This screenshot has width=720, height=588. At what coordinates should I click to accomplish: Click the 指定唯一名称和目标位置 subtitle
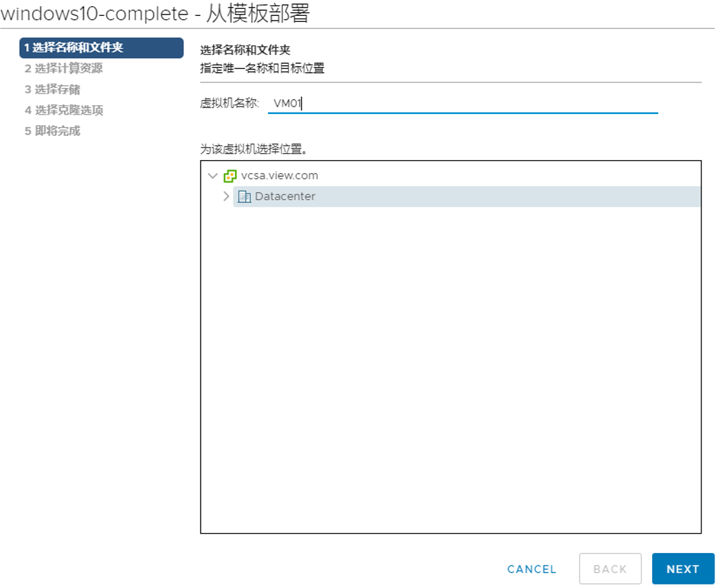[x=262, y=69]
